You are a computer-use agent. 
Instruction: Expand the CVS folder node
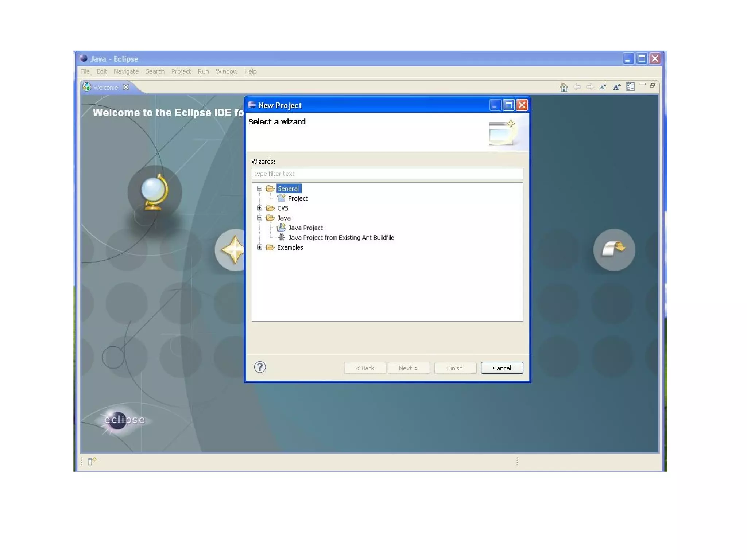point(259,208)
